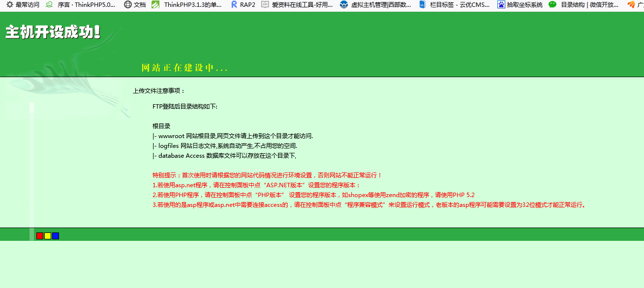
Task: Click the green ThinkPHP5.0 序言 bookmark icon
Action: (x=49, y=5)
